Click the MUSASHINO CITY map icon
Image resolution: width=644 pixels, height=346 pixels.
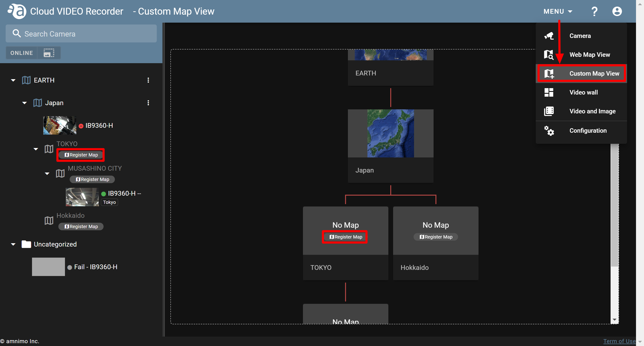point(60,173)
